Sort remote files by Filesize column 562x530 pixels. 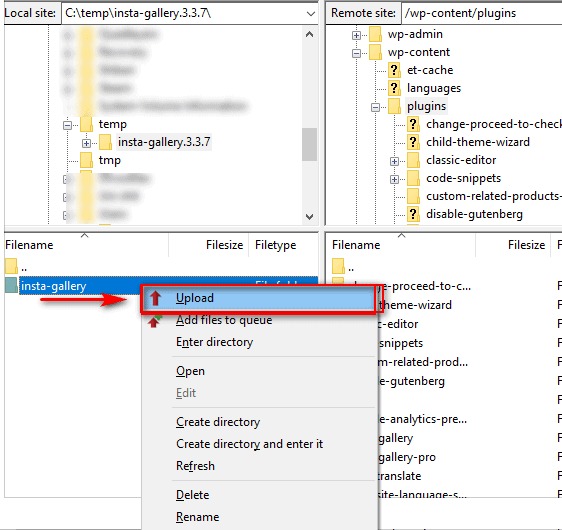[513, 245]
